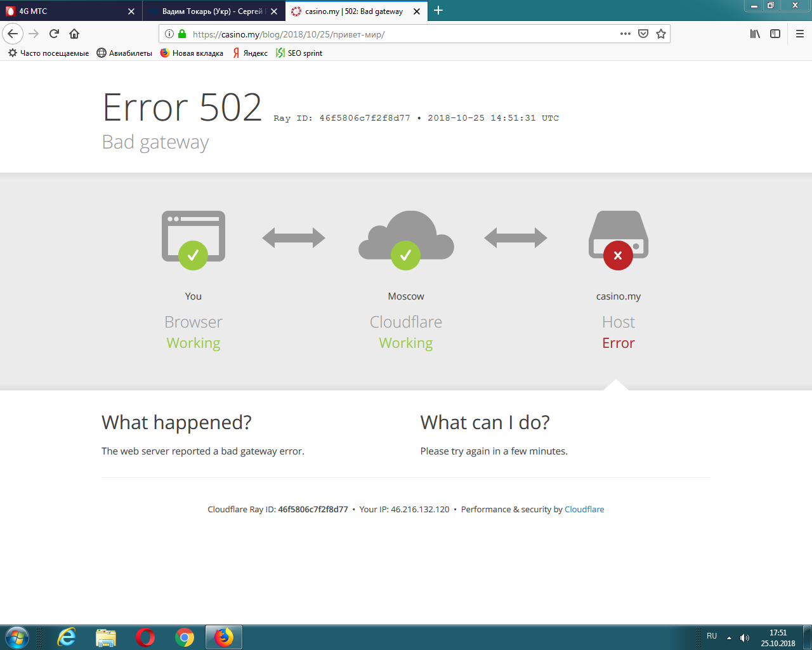This screenshot has width=812, height=650.
Task: Click the forward navigation arrow
Action: click(34, 34)
